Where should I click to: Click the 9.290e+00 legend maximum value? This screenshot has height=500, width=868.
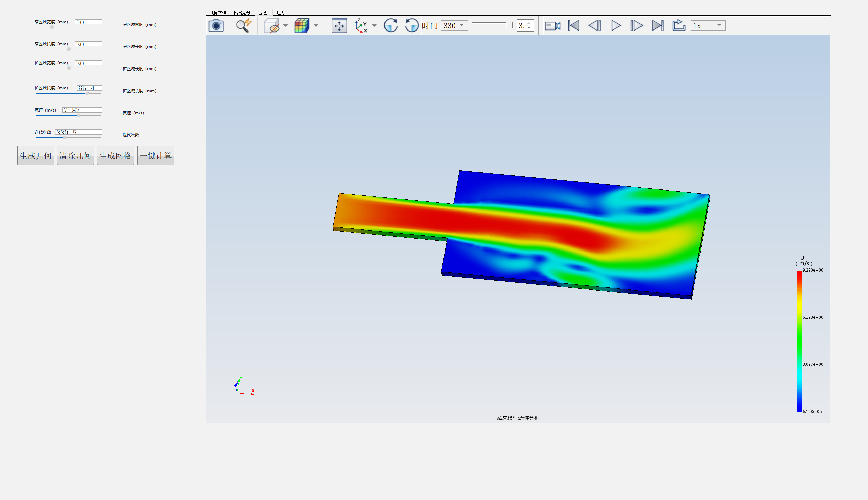click(x=813, y=270)
